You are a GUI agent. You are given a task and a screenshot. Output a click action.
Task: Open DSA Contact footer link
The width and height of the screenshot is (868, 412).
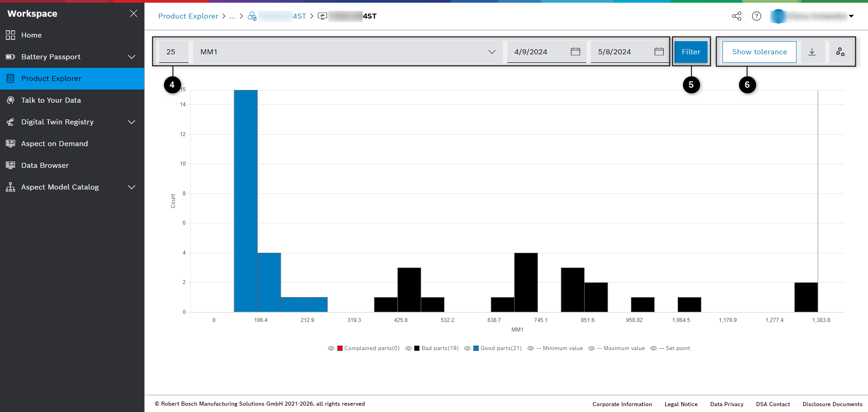tap(773, 404)
